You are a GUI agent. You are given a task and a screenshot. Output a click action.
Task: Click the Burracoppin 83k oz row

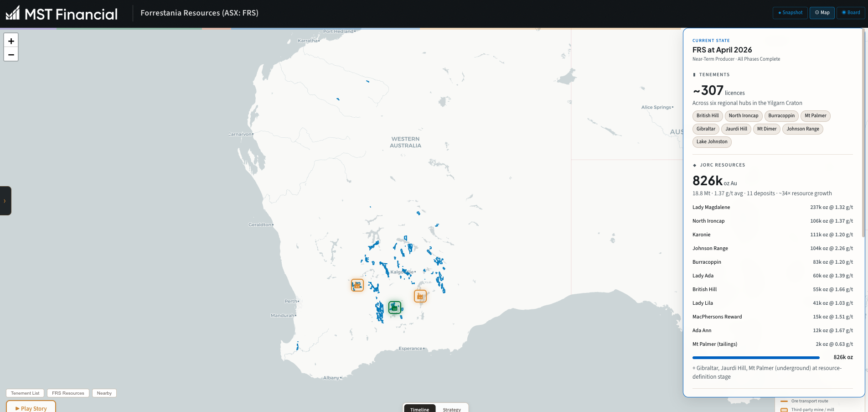(773, 262)
